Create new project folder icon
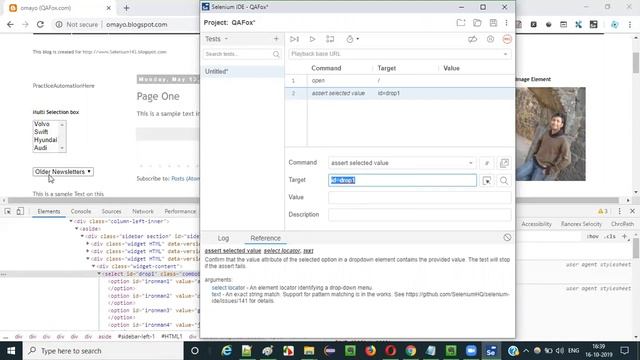Image resolution: width=640 pixels, height=360 pixels. tap(461, 23)
